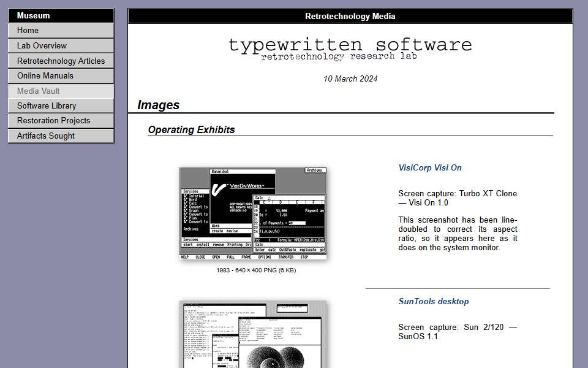Click the line-doubled screenshot description paragraph

[x=458, y=234]
